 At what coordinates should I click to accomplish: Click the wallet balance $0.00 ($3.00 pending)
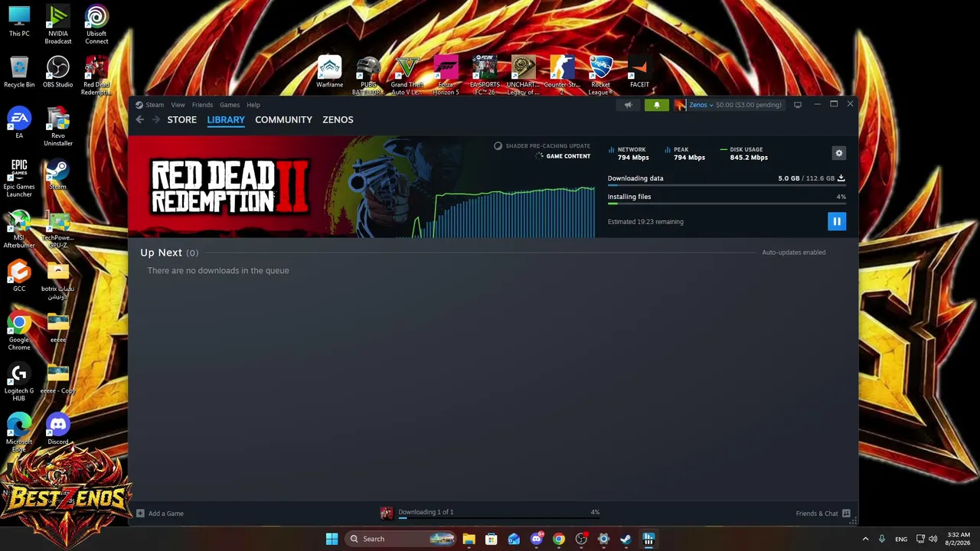coord(748,105)
